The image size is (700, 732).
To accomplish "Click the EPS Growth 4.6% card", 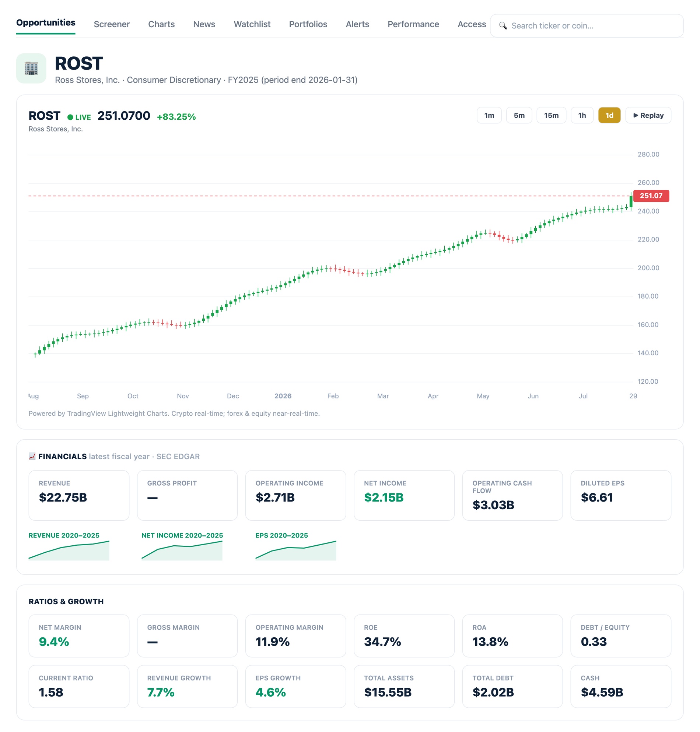I will [295, 686].
